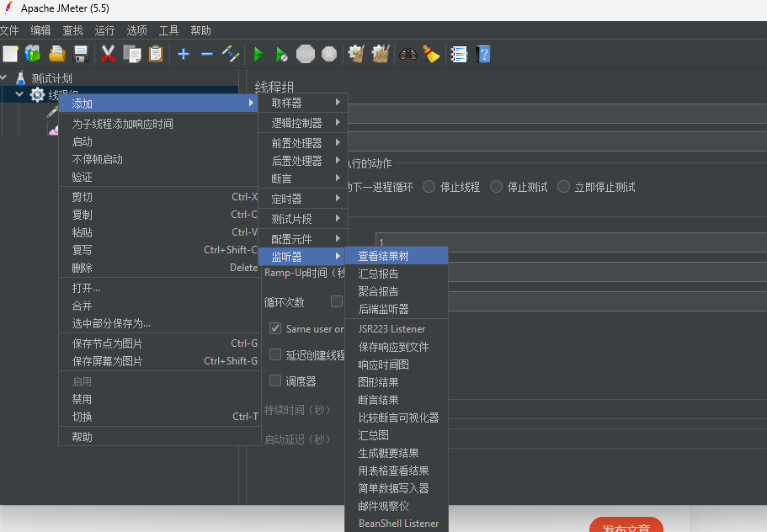Viewport: 767px width, 532px height.
Task: Click Start no pauses icon
Action: coord(281,54)
